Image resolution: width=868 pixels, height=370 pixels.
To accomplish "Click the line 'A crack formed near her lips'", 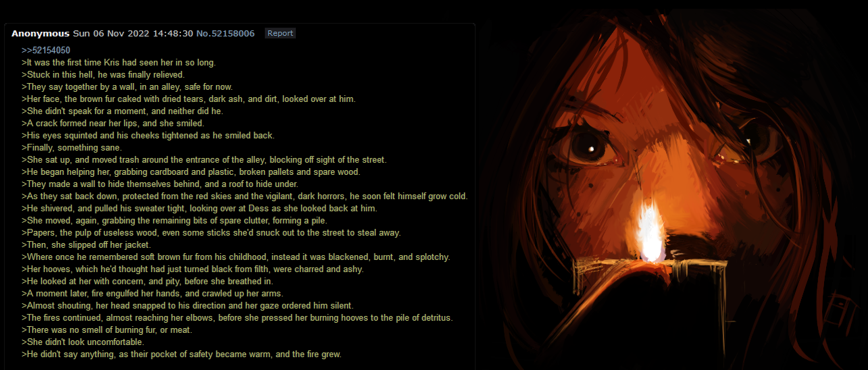I will [113, 124].
